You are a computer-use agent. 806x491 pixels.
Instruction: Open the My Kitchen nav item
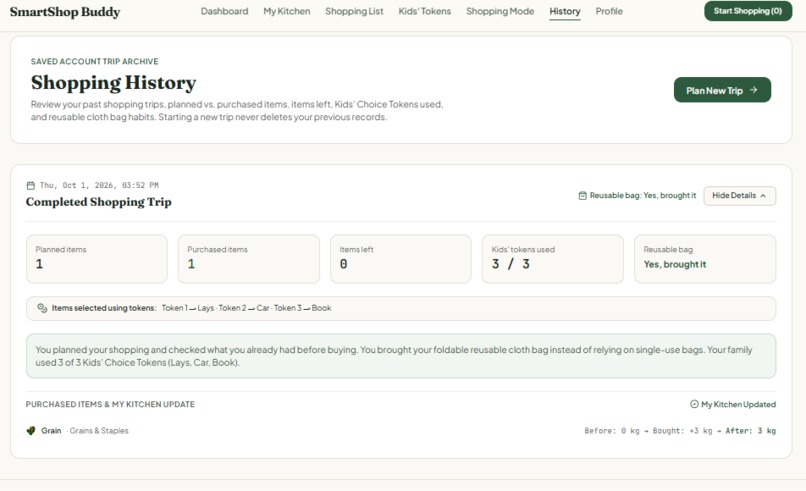pos(287,11)
